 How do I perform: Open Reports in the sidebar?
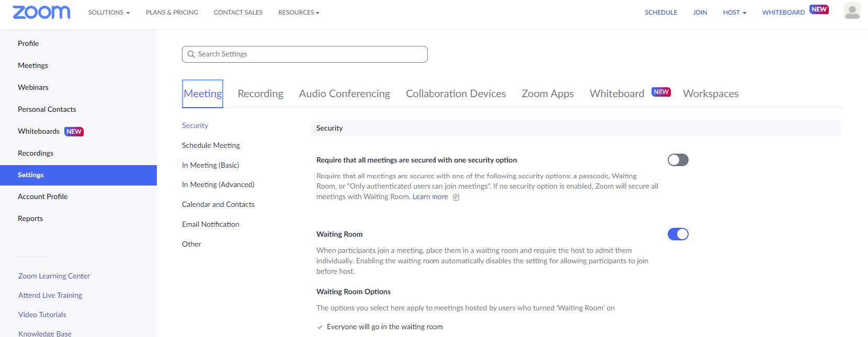(x=30, y=218)
